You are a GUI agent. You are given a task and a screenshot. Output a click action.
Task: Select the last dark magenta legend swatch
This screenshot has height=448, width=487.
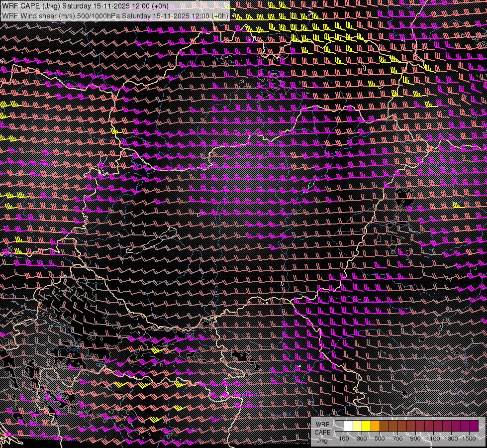click(474, 426)
